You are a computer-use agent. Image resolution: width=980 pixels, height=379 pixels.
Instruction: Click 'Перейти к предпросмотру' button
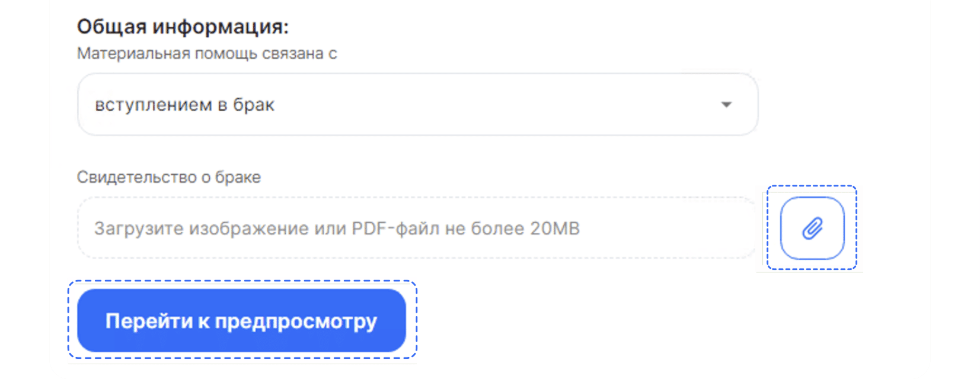tap(241, 320)
